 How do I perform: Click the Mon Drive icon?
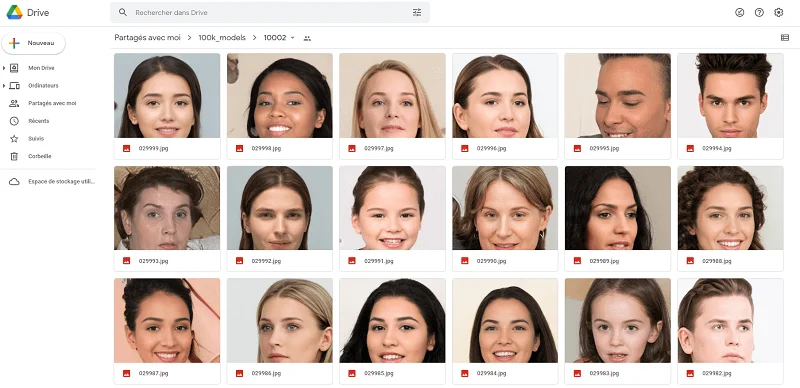click(14, 68)
